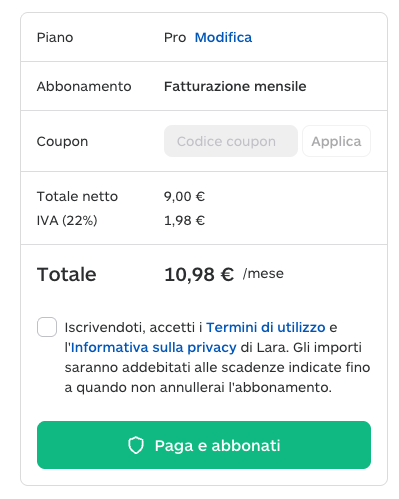
Task: Click the Pro plan name
Action: 175,37
